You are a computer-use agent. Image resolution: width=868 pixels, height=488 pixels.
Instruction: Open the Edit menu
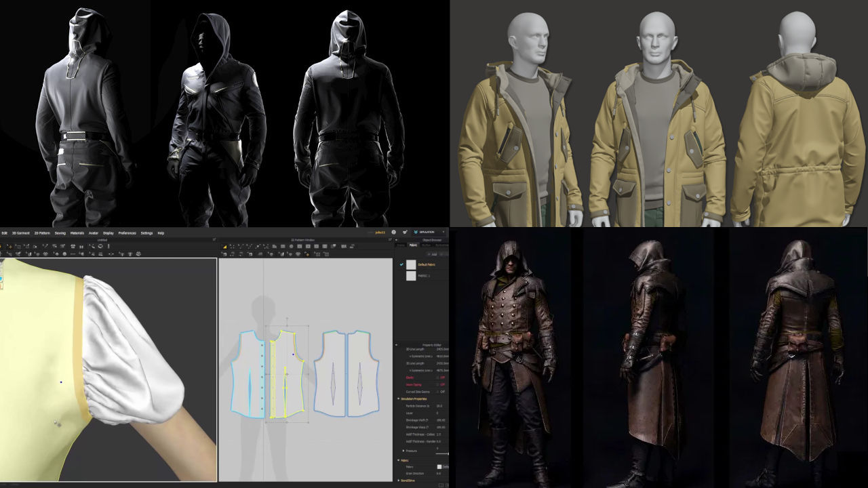tap(5, 233)
